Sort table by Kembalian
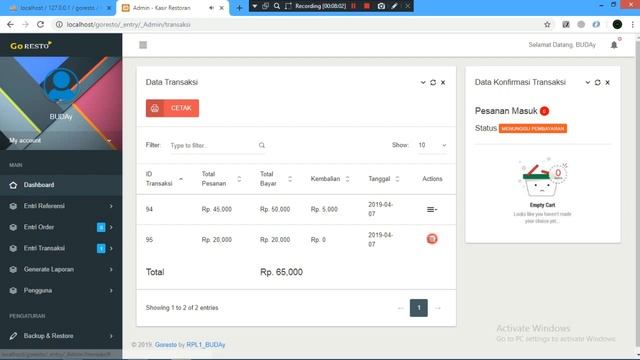This screenshot has width=640, height=360. click(x=330, y=179)
